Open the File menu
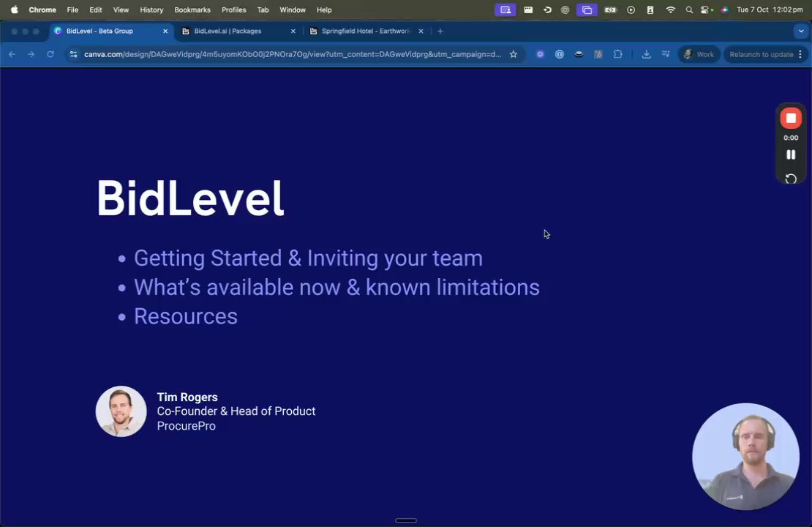 (x=72, y=10)
